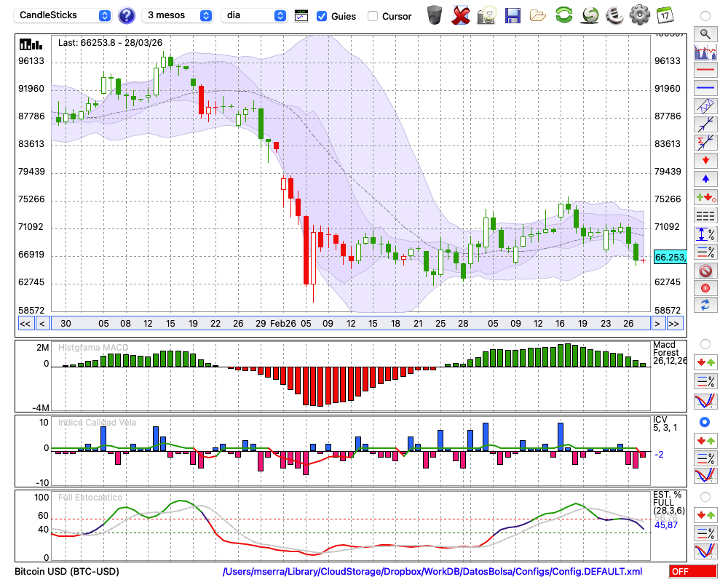The width and height of the screenshot is (728, 582).
Task: Click the blue floppy disk save icon
Action: (513, 15)
